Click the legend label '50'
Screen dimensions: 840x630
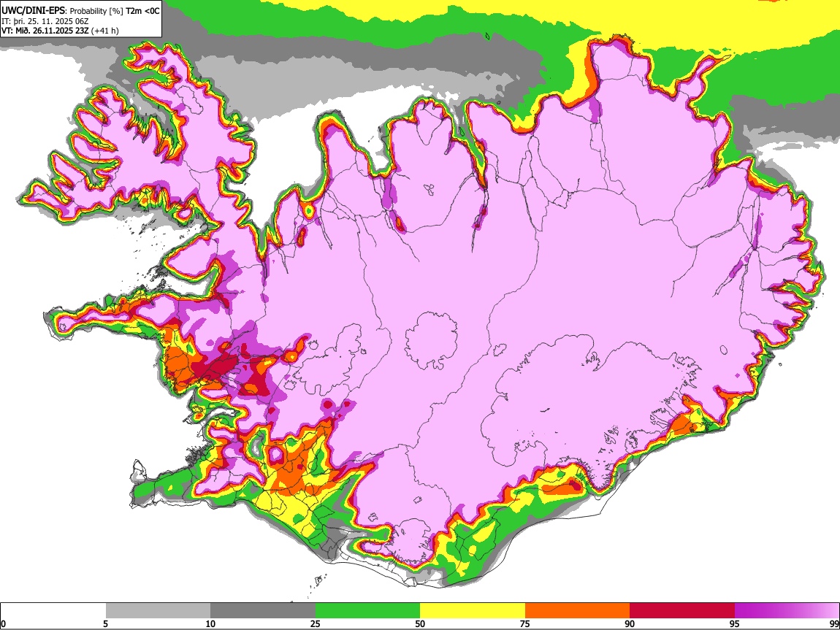[x=420, y=624]
